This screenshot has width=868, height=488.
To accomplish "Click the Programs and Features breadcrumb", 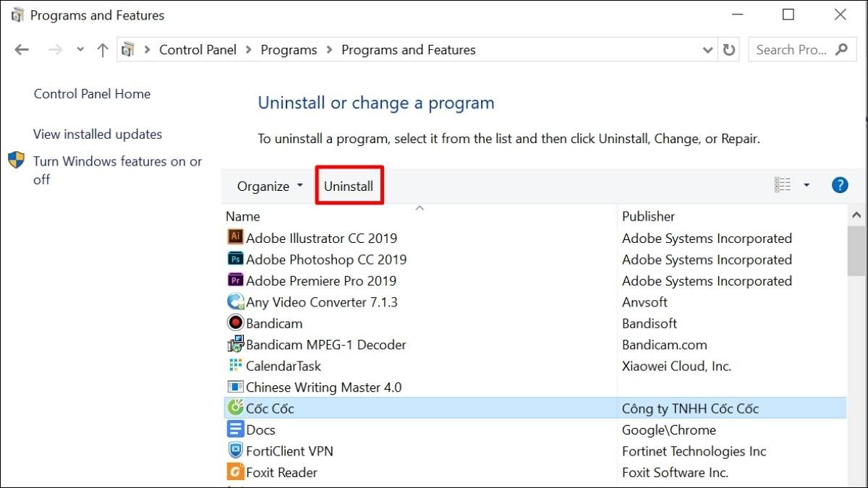I will (x=409, y=50).
